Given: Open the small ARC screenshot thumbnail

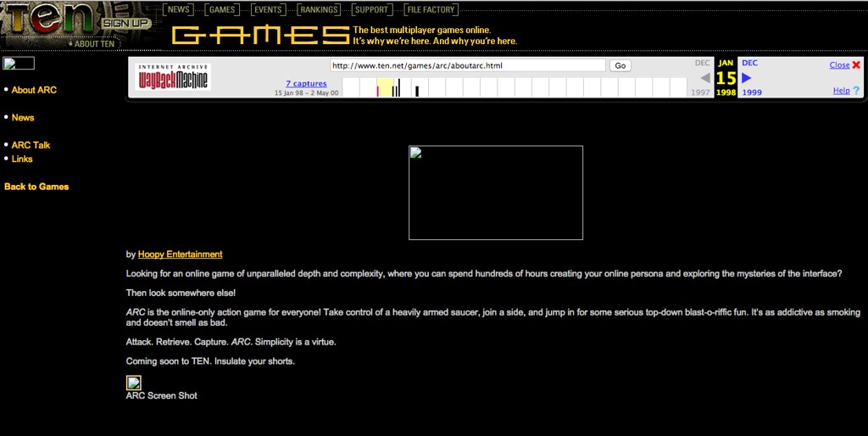Looking at the screenshot, I should tap(134, 383).
